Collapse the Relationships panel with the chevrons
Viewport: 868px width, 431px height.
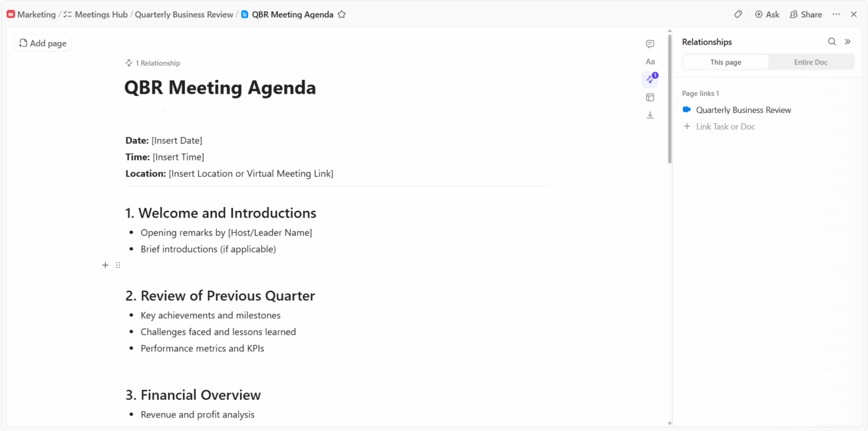tap(848, 42)
